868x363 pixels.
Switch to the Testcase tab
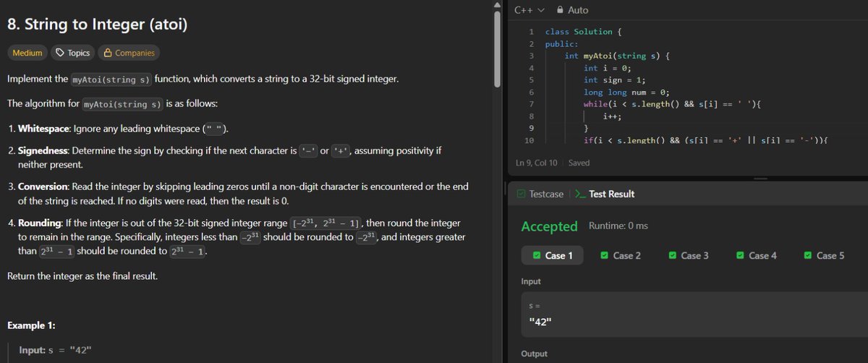point(539,194)
